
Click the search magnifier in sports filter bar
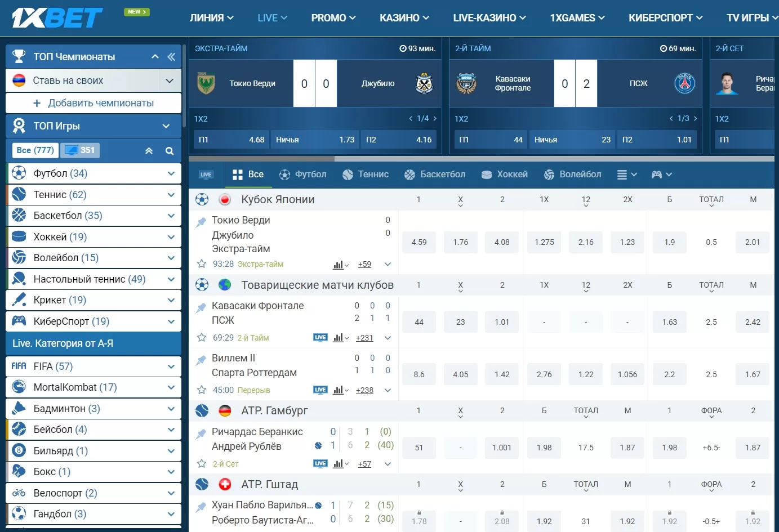tap(170, 151)
